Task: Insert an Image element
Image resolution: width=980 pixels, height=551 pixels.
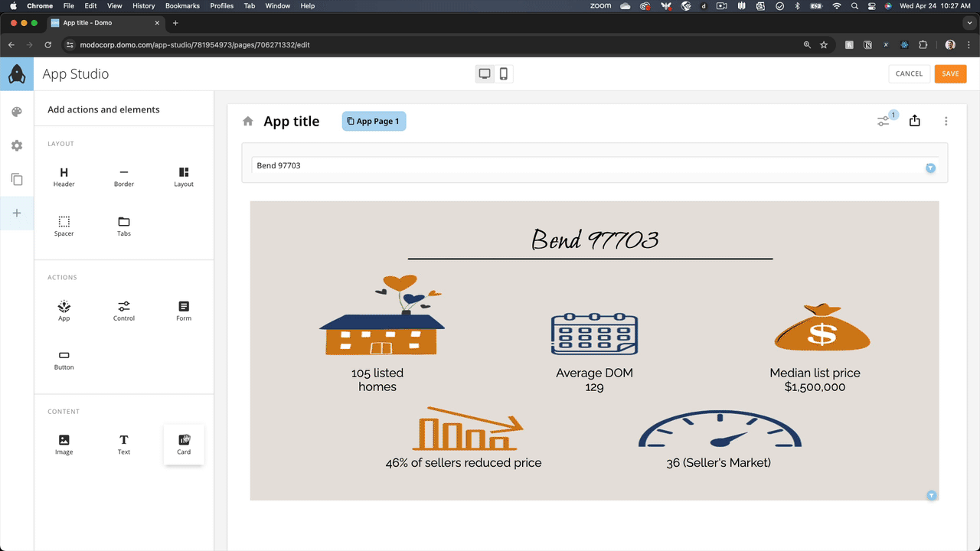Action: (x=64, y=444)
